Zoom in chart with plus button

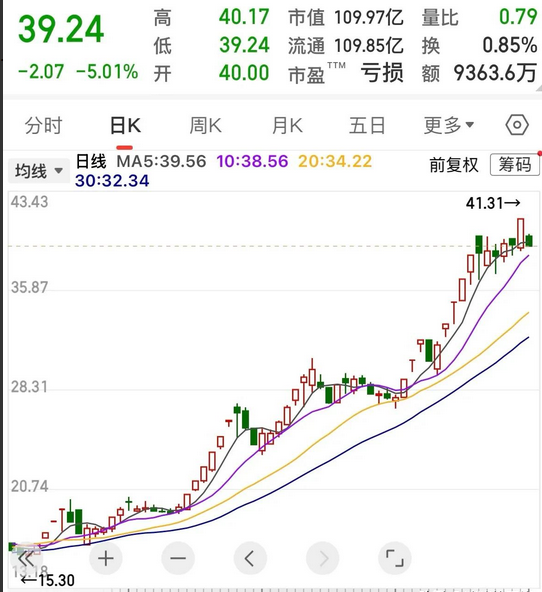[106, 558]
